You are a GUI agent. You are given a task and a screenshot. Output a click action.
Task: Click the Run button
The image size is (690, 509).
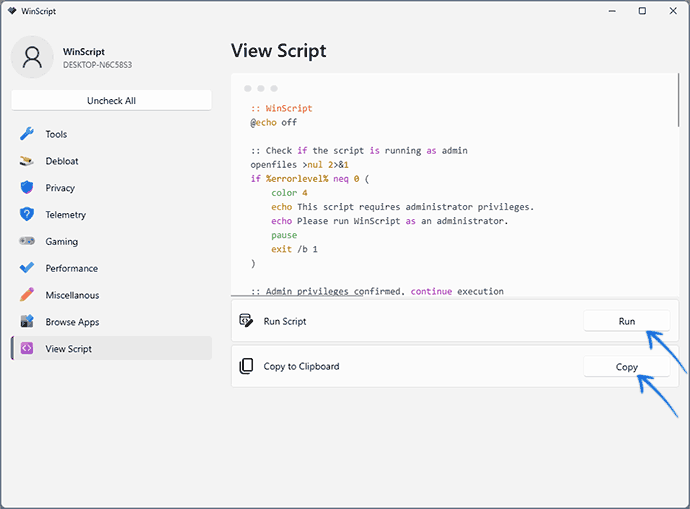pos(627,321)
